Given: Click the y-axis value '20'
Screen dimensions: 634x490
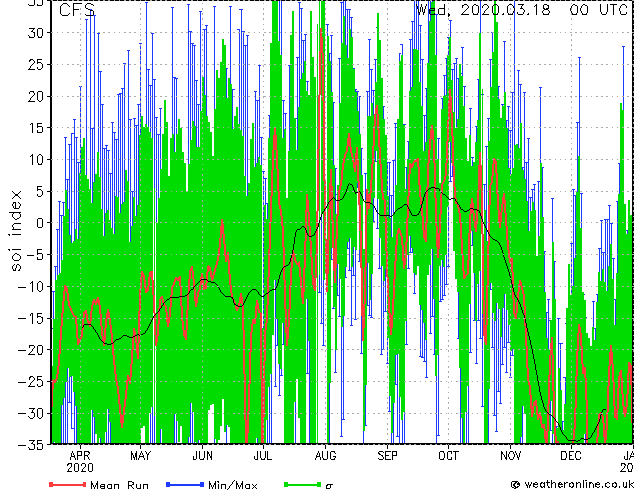Looking at the screenshot, I should (37, 96).
